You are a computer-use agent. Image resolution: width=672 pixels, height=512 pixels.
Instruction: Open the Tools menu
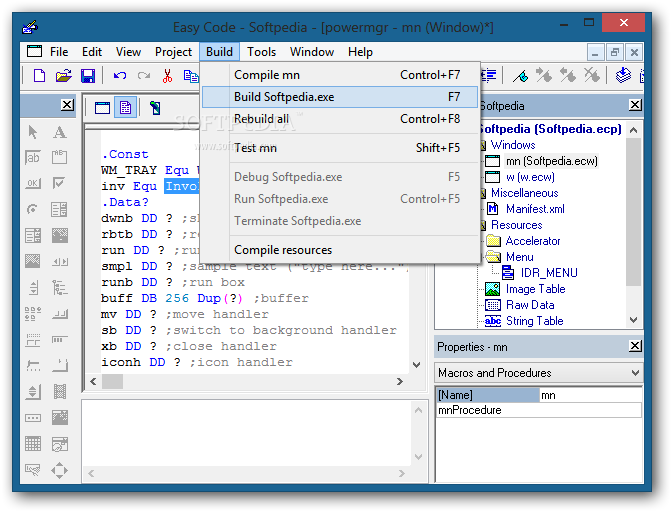click(x=261, y=52)
